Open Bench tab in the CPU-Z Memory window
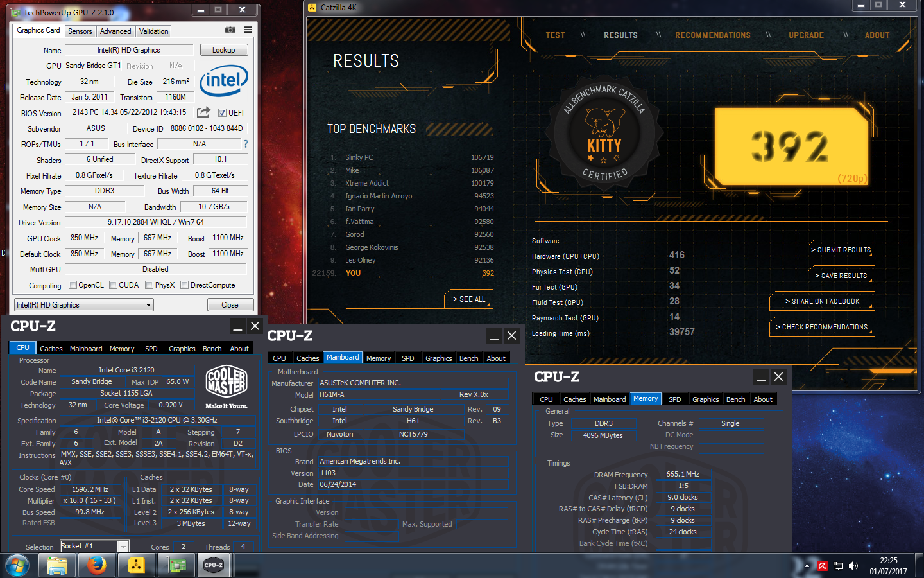Image resolution: width=924 pixels, height=578 pixels. 736,399
